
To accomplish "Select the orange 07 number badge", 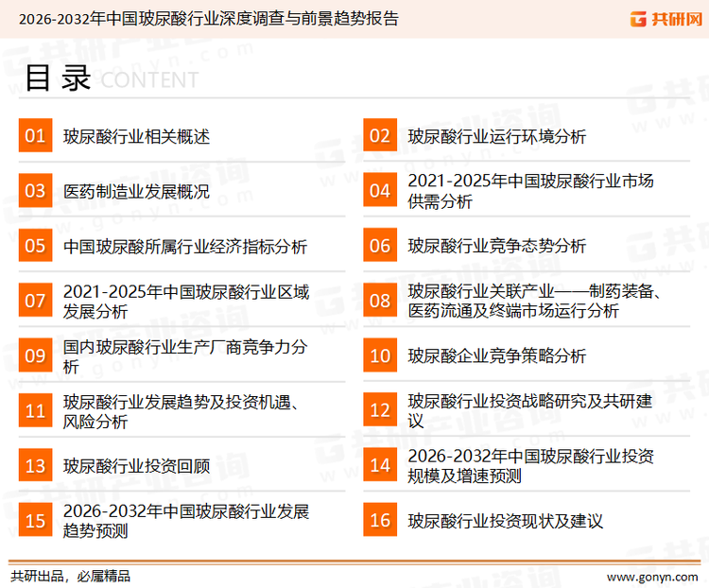I will click(35, 301).
